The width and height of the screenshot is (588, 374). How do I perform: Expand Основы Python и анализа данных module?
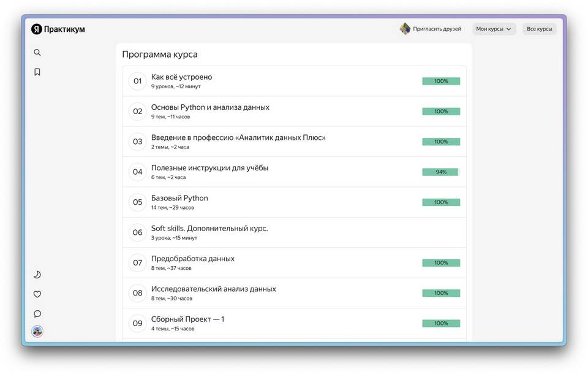pyautogui.click(x=210, y=107)
